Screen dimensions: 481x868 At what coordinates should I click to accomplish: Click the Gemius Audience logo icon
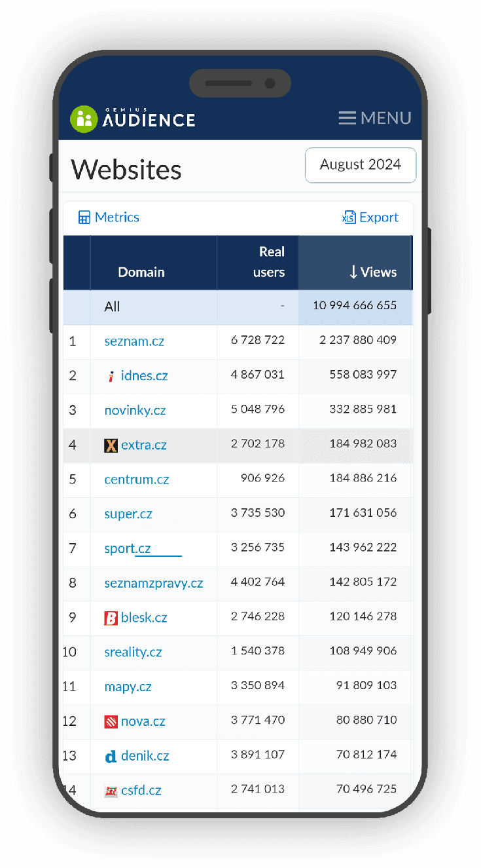(83, 119)
